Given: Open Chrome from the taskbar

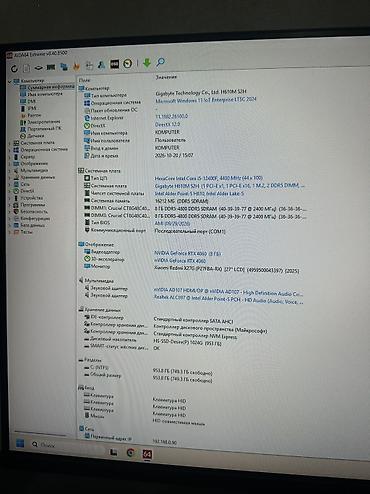Looking at the screenshot, I should point(130,453).
